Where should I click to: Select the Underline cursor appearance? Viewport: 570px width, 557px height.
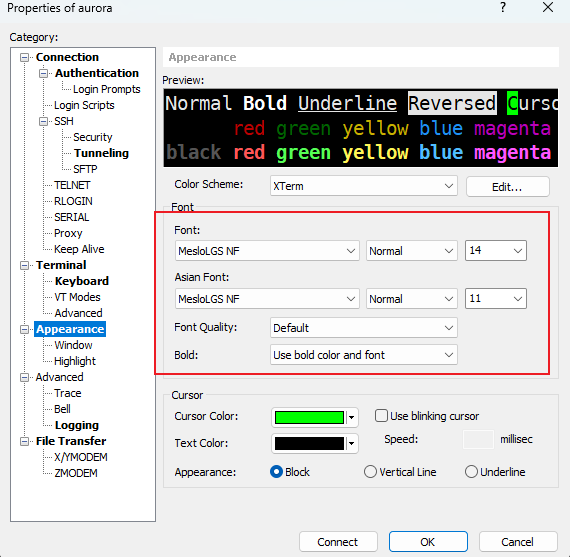[471, 472]
